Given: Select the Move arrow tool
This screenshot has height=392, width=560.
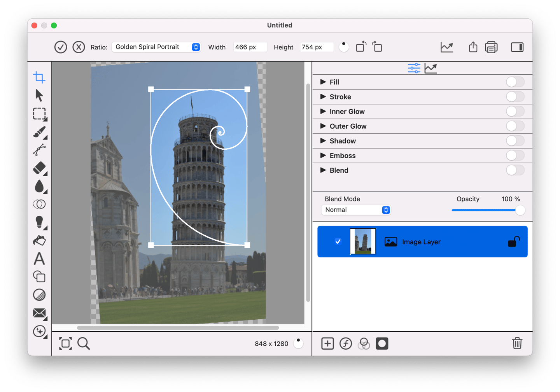Looking at the screenshot, I should click(x=39, y=95).
